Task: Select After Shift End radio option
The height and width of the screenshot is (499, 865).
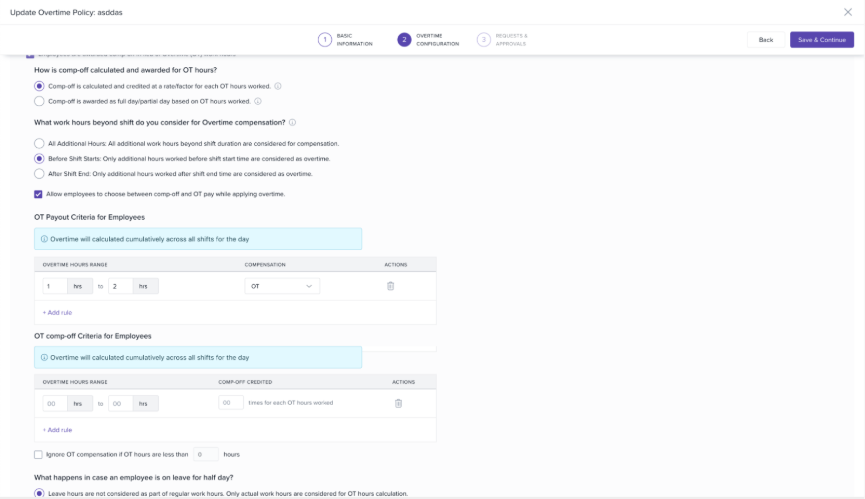Action: click(x=39, y=174)
